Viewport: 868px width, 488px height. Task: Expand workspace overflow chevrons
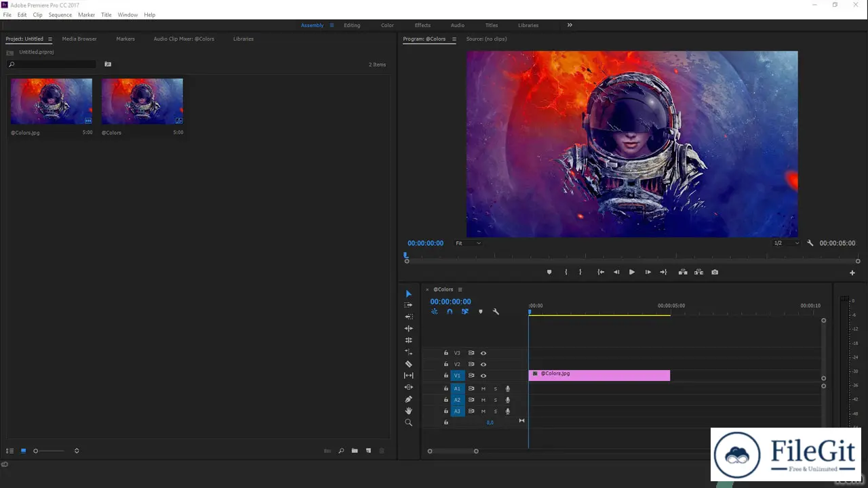(x=570, y=25)
